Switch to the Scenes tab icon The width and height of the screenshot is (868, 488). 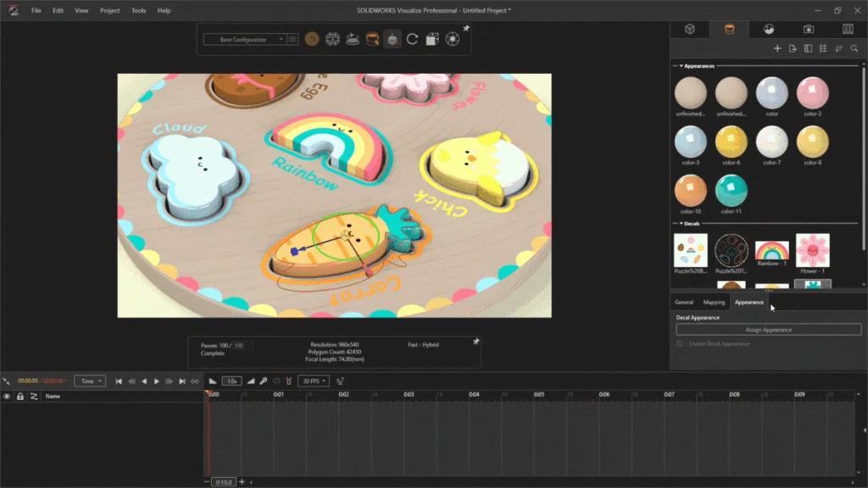(769, 29)
